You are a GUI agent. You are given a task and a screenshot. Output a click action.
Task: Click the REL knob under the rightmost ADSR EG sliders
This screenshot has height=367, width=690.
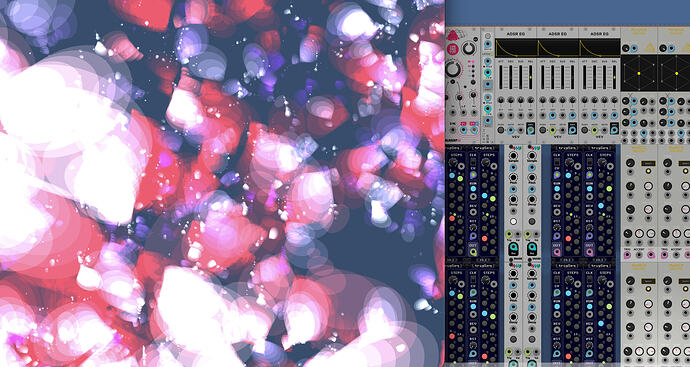click(x=614, y=100)
